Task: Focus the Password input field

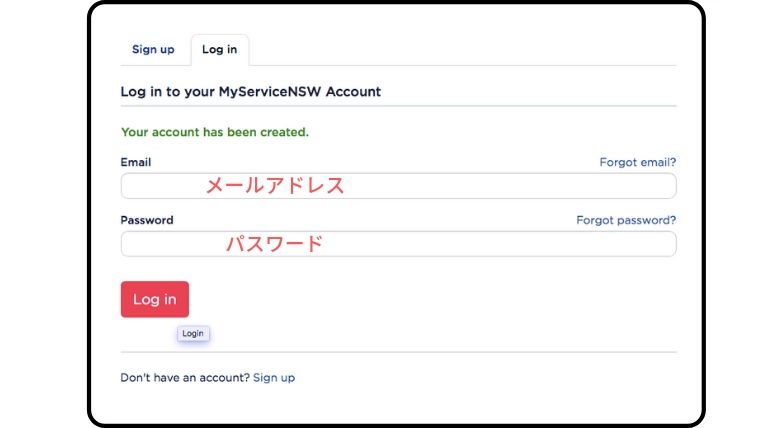Action: click(x=398, y=244)
